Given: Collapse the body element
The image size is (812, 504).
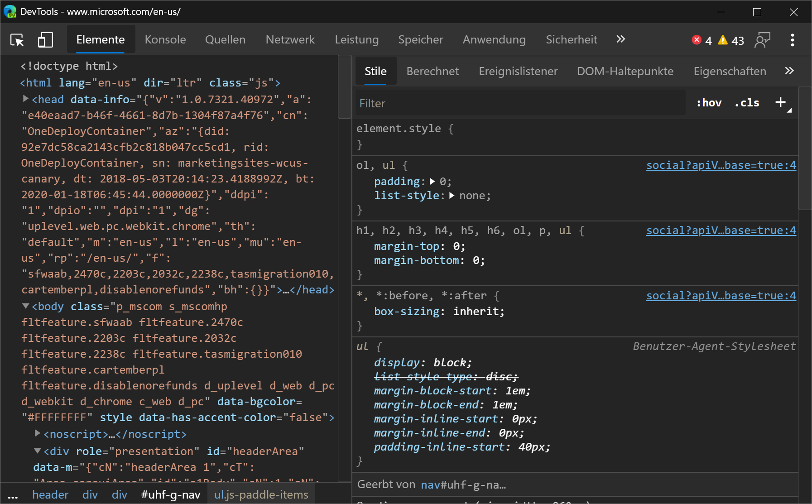Looking at the screenshot, I should (26, 306).
